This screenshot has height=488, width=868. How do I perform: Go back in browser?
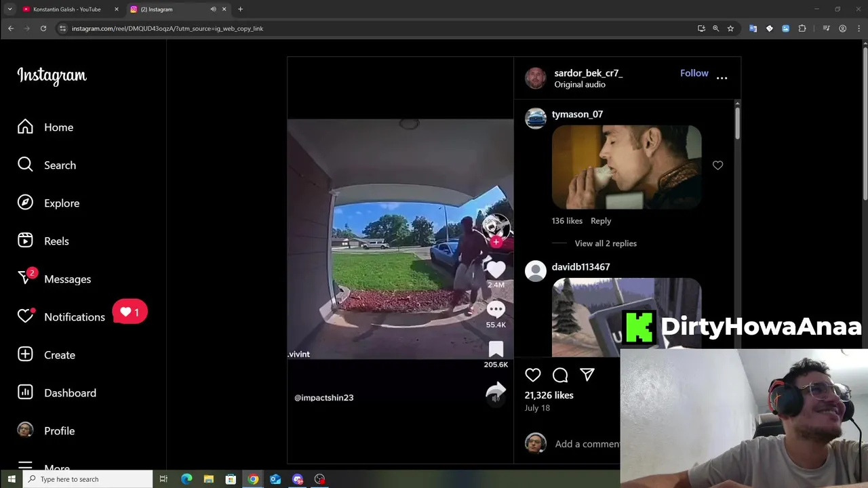tap(11, 28)
